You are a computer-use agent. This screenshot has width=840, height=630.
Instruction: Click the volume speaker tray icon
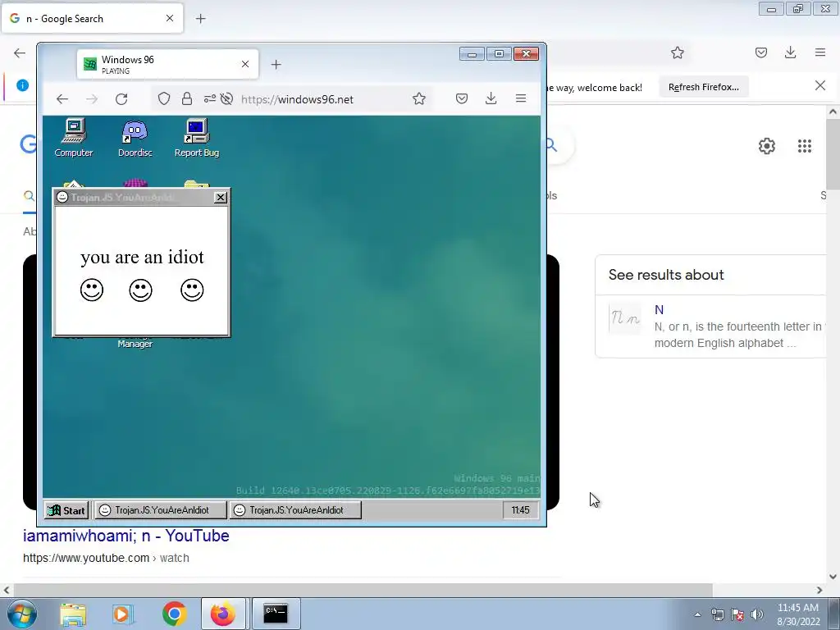pyautogui.click(x=757, y=614)
